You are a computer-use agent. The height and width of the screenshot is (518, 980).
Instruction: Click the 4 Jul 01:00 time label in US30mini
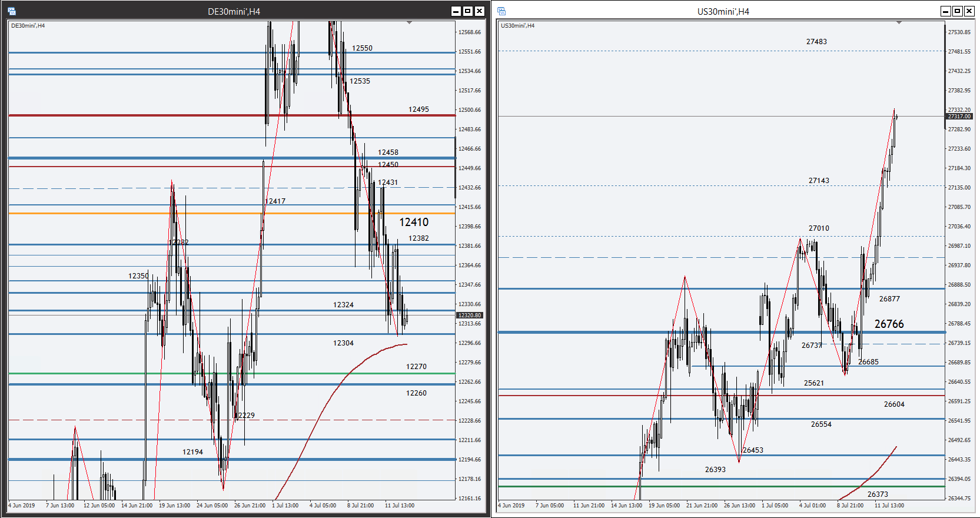[812, 506]
